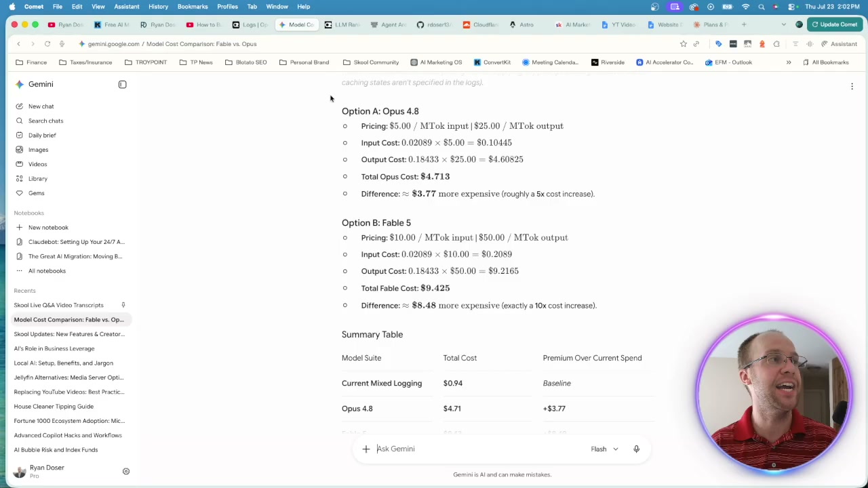Open the TP News bookmarks folder
This screenshot has width=868, height=488.
(x=196, y=62)
